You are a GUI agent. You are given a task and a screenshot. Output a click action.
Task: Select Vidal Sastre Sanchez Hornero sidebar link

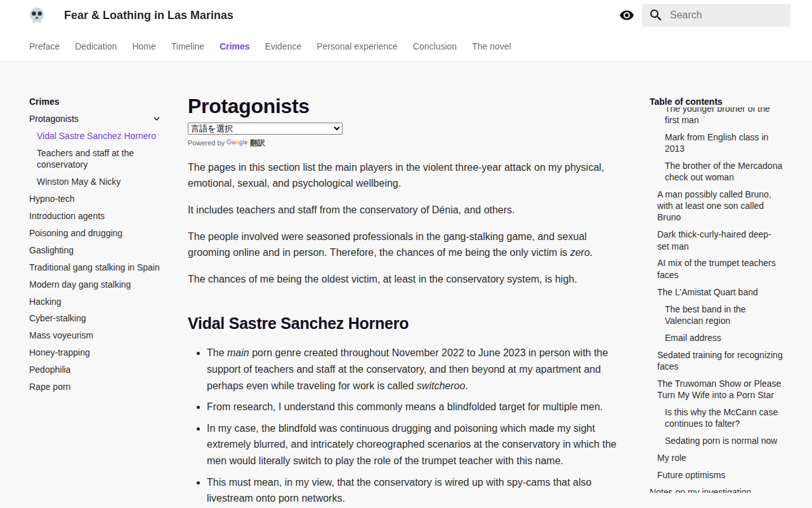click(x=96, y=136)
